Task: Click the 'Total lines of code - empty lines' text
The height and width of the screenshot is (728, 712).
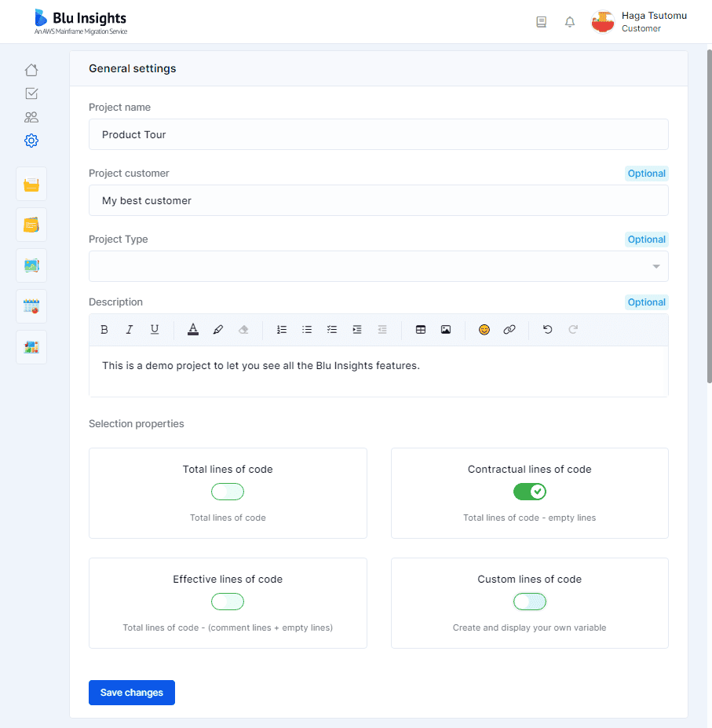Action: coord(530,518)
